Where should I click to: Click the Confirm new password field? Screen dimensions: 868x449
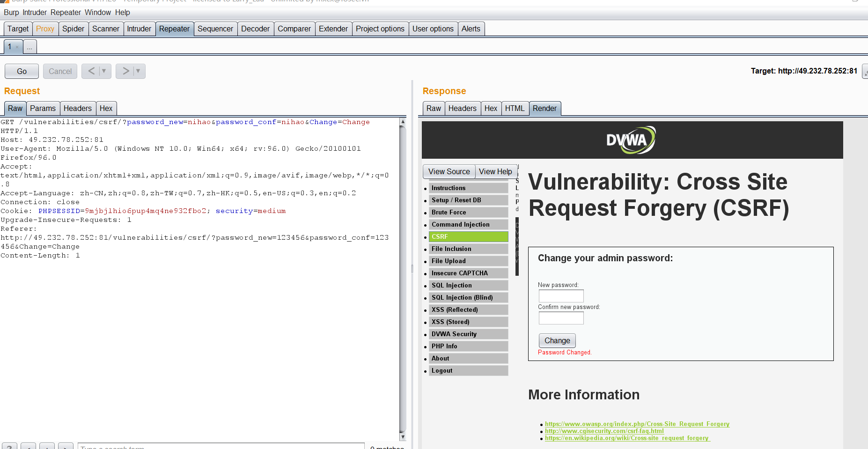click(x=561, y=318)
